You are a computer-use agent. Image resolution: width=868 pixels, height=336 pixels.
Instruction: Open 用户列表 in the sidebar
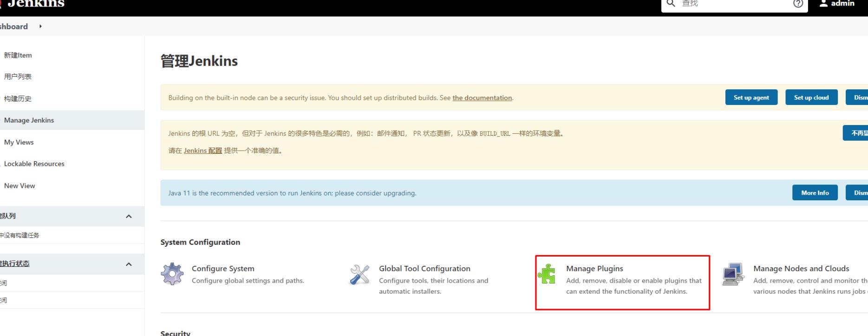[18, 77]
